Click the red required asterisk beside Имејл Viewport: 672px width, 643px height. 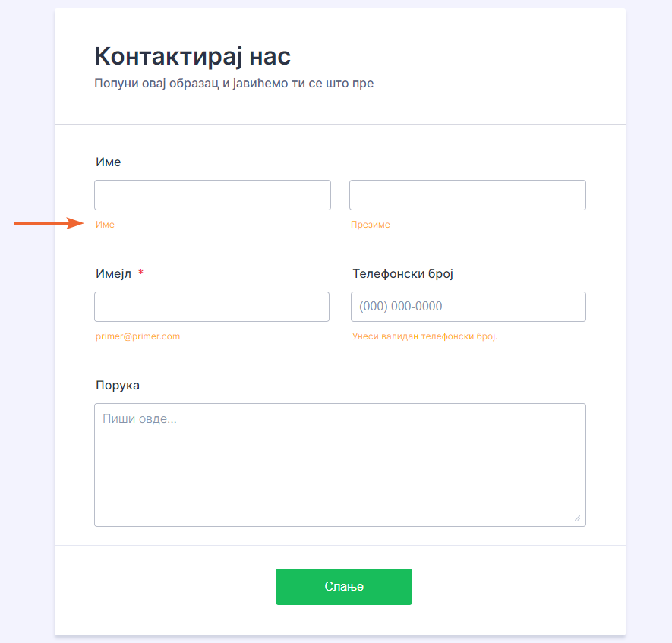point(140,273)
